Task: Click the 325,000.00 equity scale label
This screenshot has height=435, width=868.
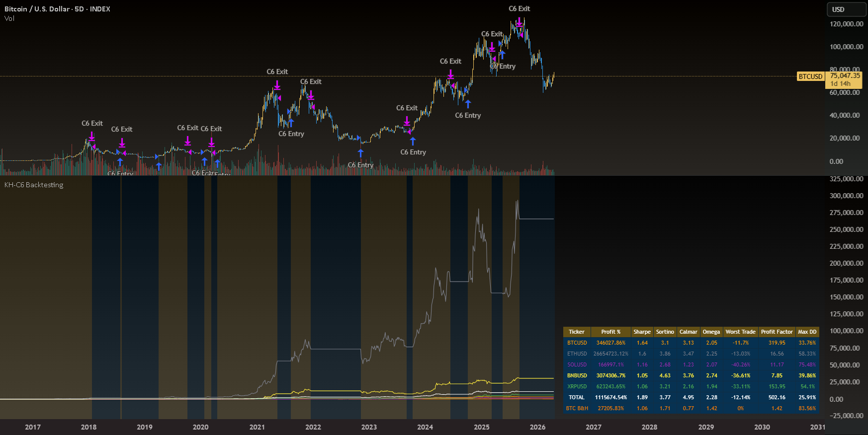Action: [x=846, y=179]
